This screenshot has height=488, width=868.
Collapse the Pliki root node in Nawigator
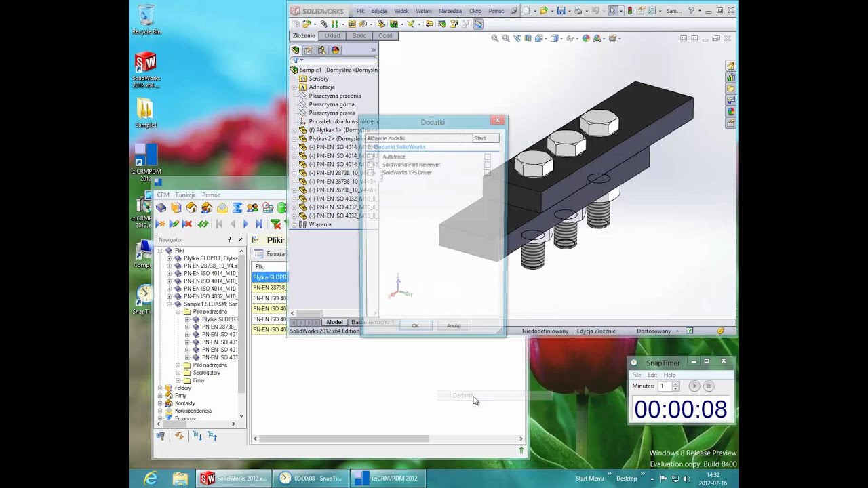point(161,251)
